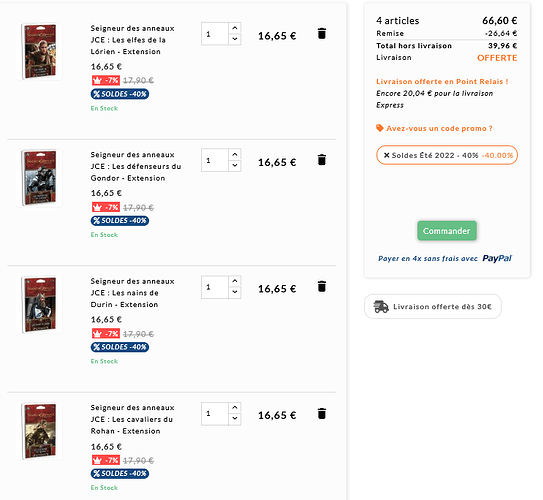The image size is (543, 500).
Task: Increase quantity for Les cavaliers du Rohan
Action: pyautogui.click(x=235, y=408)
